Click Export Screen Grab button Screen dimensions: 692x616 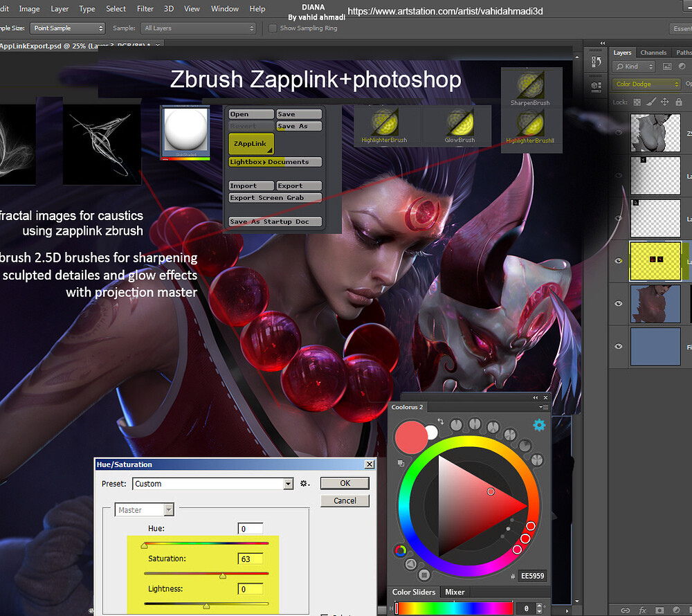pyautogui.click(x=275, y=198)
